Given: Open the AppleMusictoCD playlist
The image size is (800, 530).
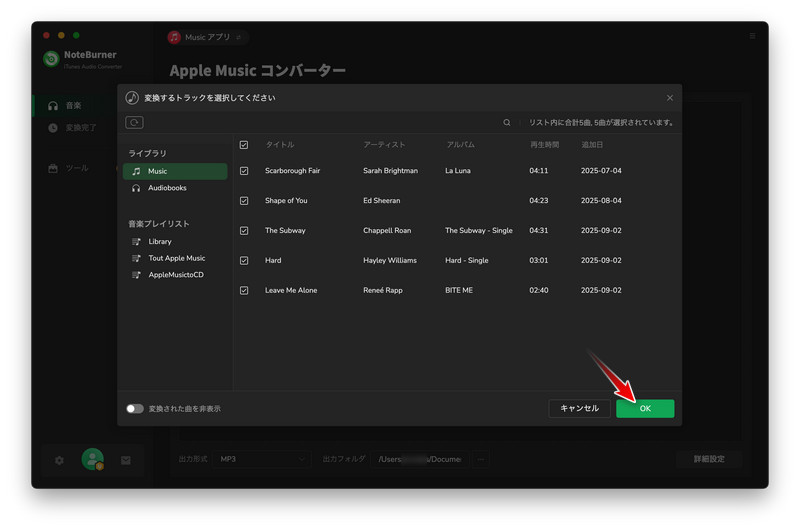Looking at the screenshot, I should [x=175, y=275].
